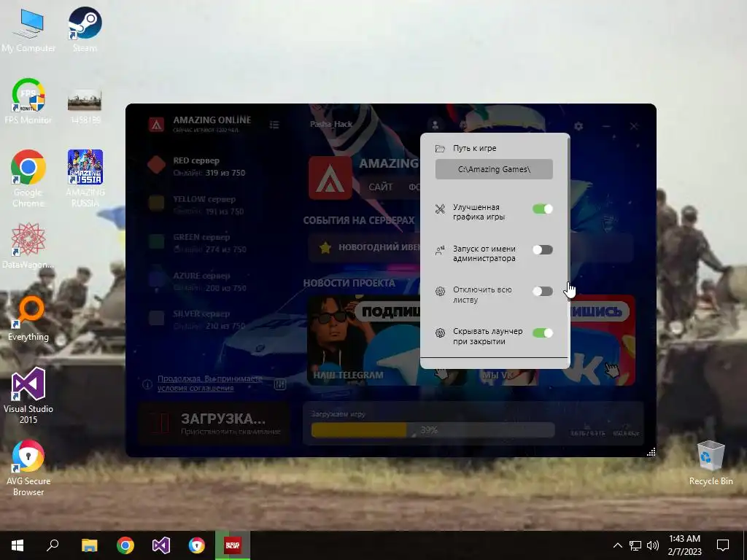Enable the Запуск от имени администратора toggle

click(x=543, y=250)
